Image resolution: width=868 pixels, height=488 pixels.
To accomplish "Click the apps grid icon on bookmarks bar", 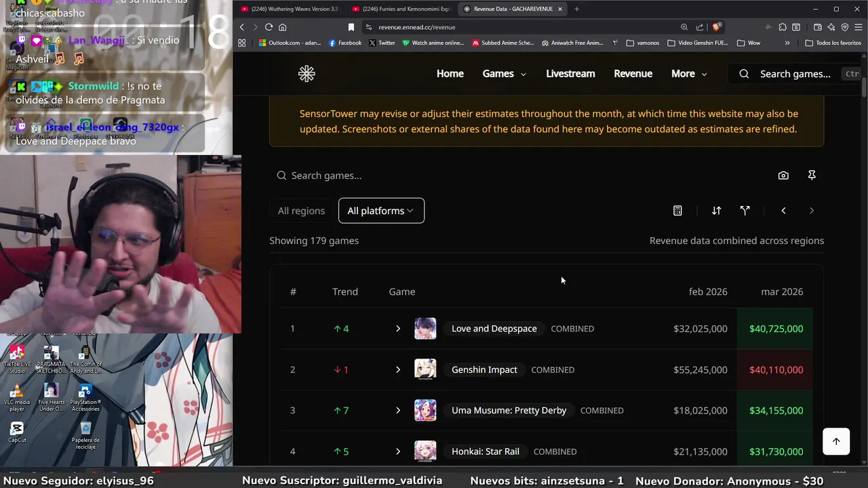I will point(241,43).
